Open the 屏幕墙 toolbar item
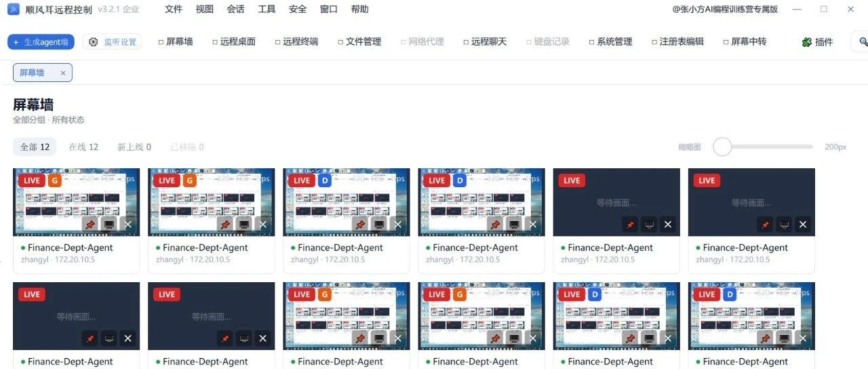Viewport: 868px width, 369px height. click(176, 41)
